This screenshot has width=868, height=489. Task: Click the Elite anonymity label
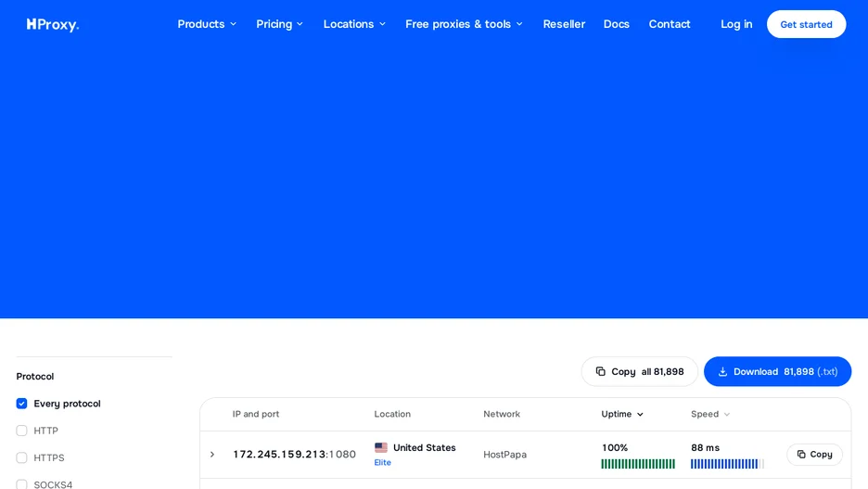coord(382,462)
